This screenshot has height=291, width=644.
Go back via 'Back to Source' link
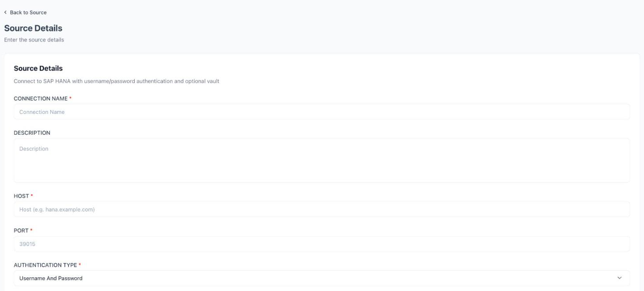28,12
